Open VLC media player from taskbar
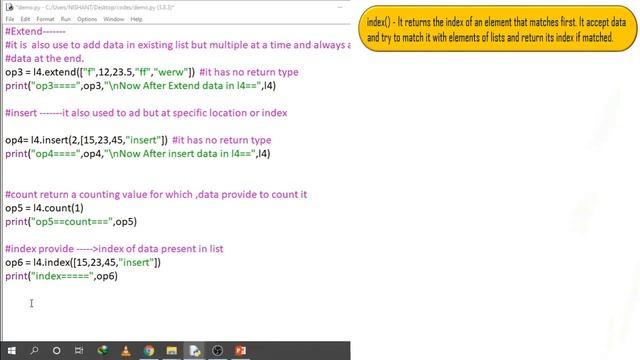This screenshot has height=360, width=640. pyautogui.click(x=126, y=351)
